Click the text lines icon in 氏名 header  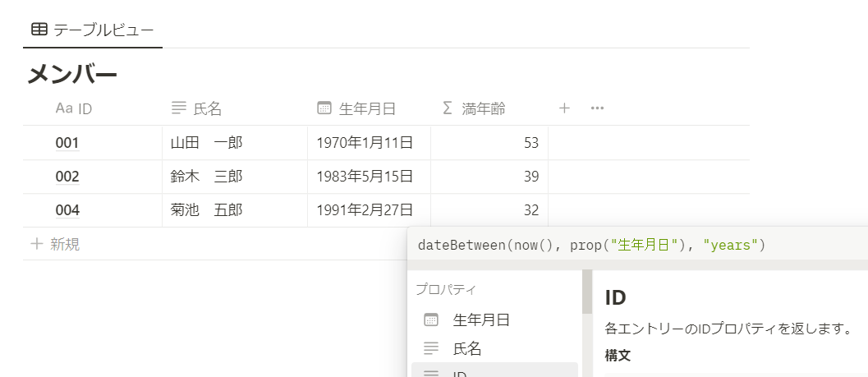tap(179, 108)
